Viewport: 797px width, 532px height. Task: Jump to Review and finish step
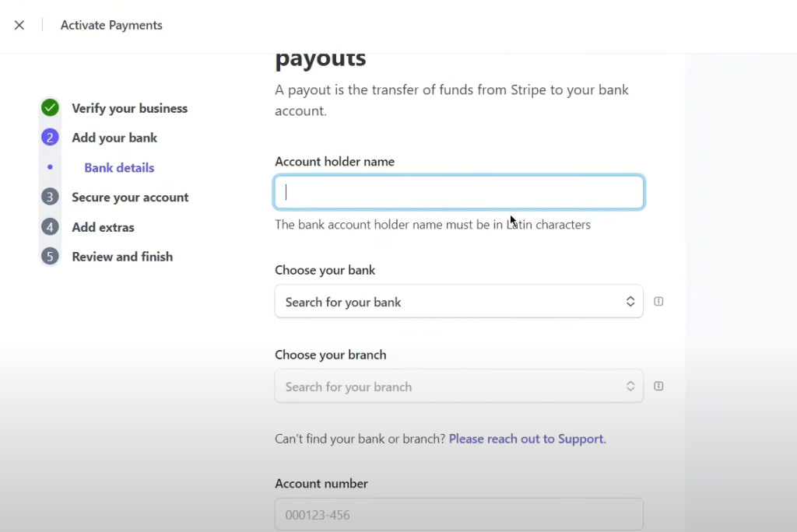click(122, 257)
